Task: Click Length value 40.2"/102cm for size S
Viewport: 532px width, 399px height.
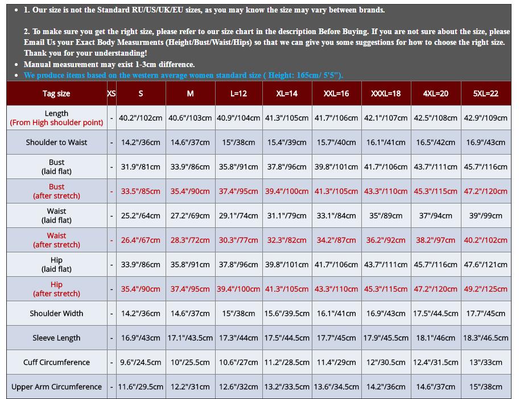Action: [x=141, y=118]
